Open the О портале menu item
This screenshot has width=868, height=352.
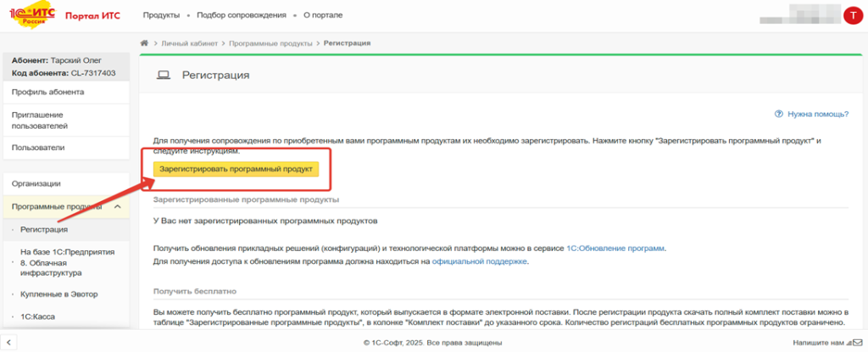click(x=323, y=15)
